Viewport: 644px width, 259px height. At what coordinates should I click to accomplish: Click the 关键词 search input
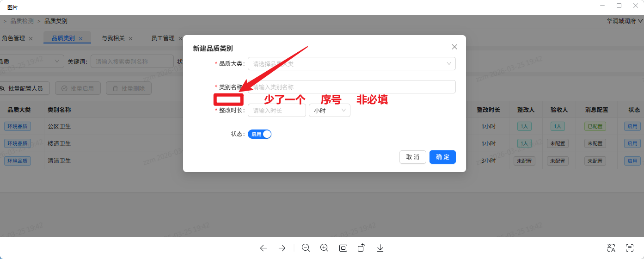coord(132,62)
